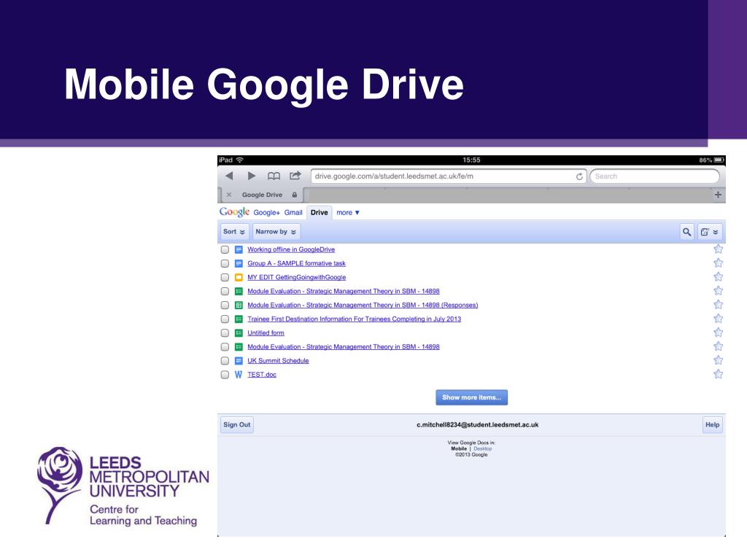Open Trainee First Destination Information form
Screen dimensions: 747x560
354,319
